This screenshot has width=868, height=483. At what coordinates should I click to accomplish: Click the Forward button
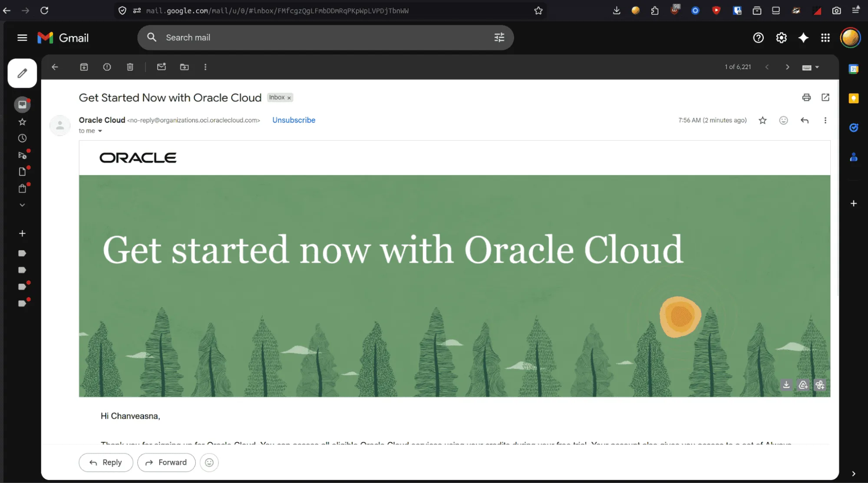pyautogui.click(x=166, y=463)
